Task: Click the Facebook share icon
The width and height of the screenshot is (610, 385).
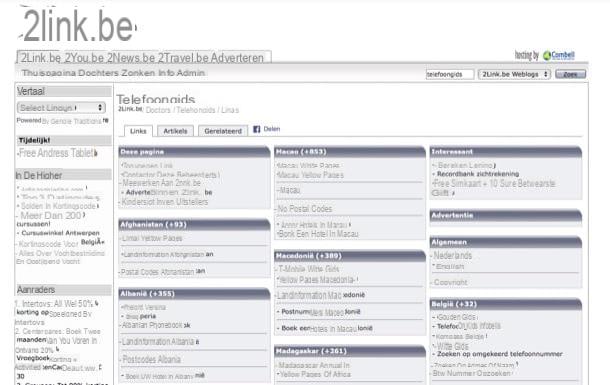Action: [x=256, y=129]
